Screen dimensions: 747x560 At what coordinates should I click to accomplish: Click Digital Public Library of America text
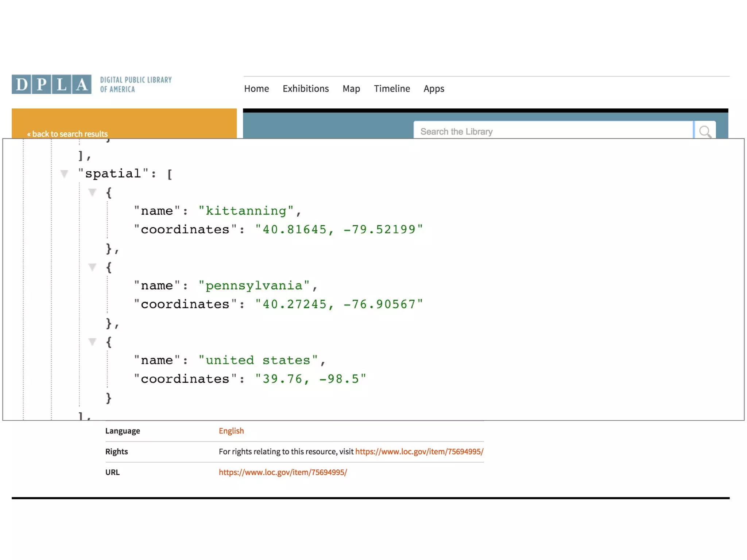coord(136,85)
